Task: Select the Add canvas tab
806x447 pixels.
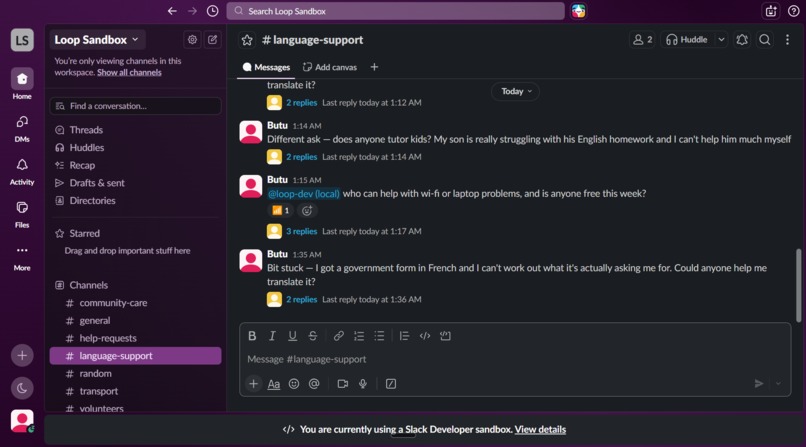Action: click(329, 67)
